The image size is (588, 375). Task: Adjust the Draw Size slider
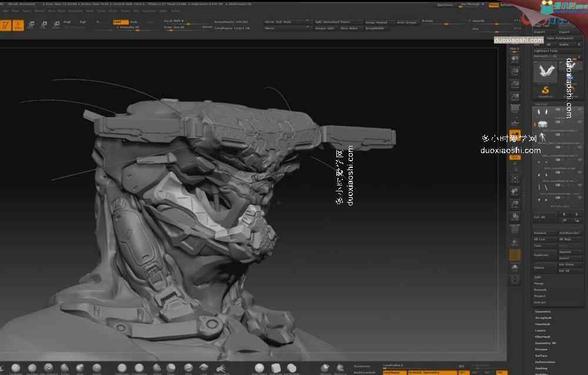(182, 28)
